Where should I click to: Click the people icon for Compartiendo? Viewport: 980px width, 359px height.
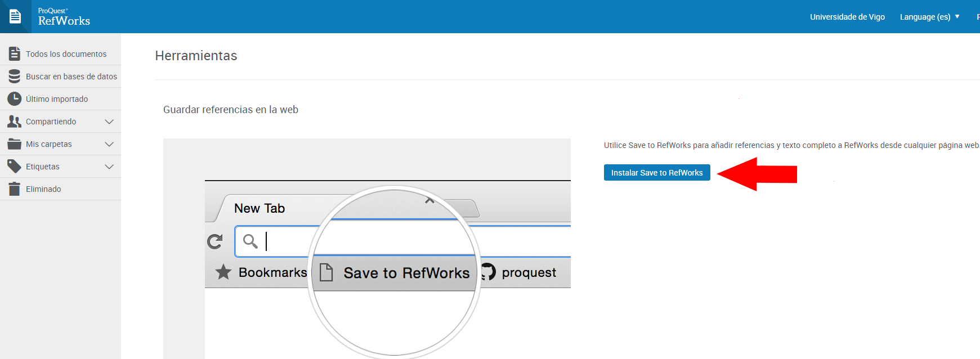(x=15, y=121)
